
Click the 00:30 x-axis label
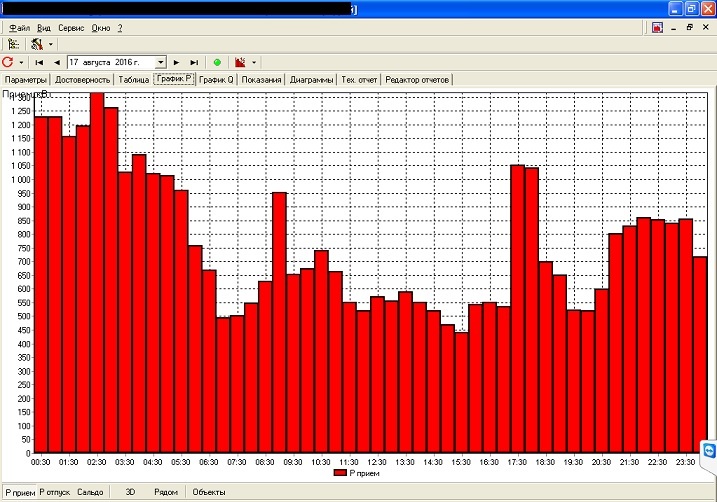pyautogui.click(x=41, y=462)
